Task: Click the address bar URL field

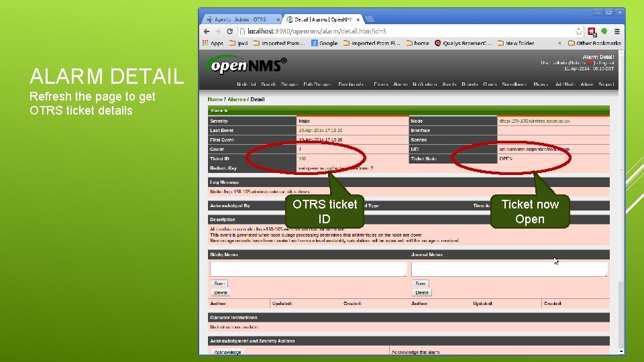Action: tap(407, 32)
